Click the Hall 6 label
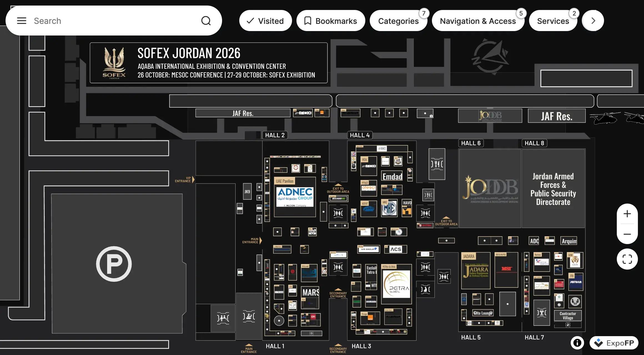 (x=471, y=143)
